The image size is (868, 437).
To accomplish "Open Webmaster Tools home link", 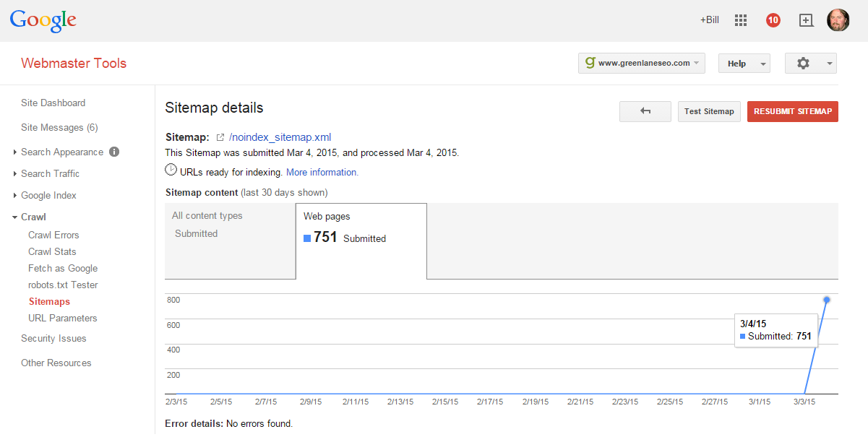I will (x=74, y=63).
